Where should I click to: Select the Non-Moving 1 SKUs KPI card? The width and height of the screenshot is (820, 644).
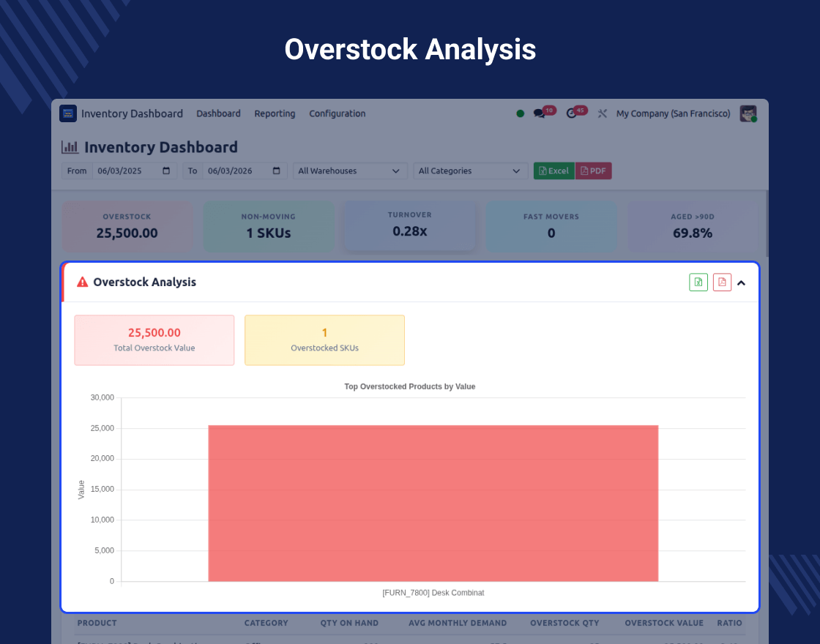point(269,226)
